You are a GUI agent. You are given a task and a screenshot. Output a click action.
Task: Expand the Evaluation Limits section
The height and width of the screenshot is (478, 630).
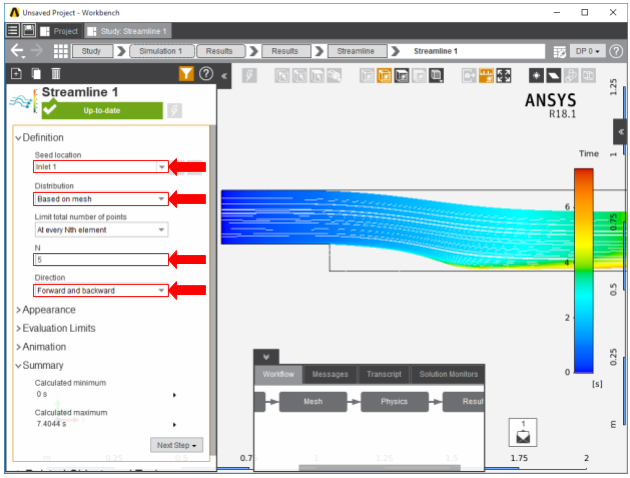click(x=18, y=329)
